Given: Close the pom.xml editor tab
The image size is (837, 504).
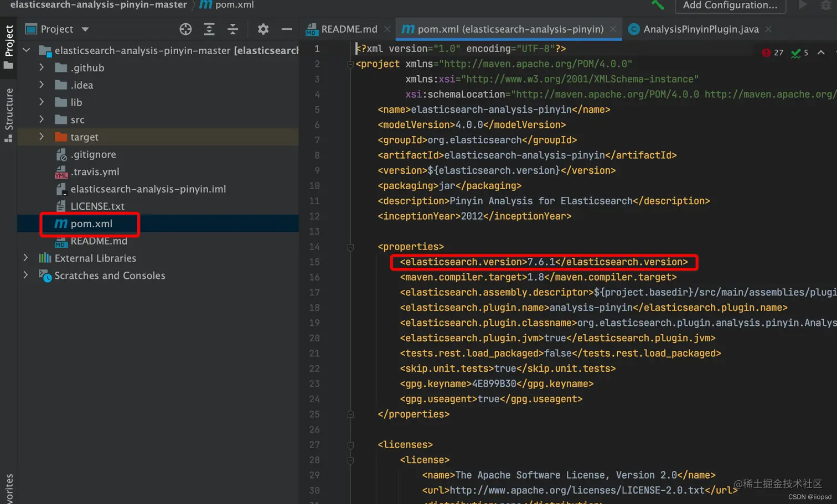Looking at the screenshot, I should pyautogui.click(x=613, y=29).
